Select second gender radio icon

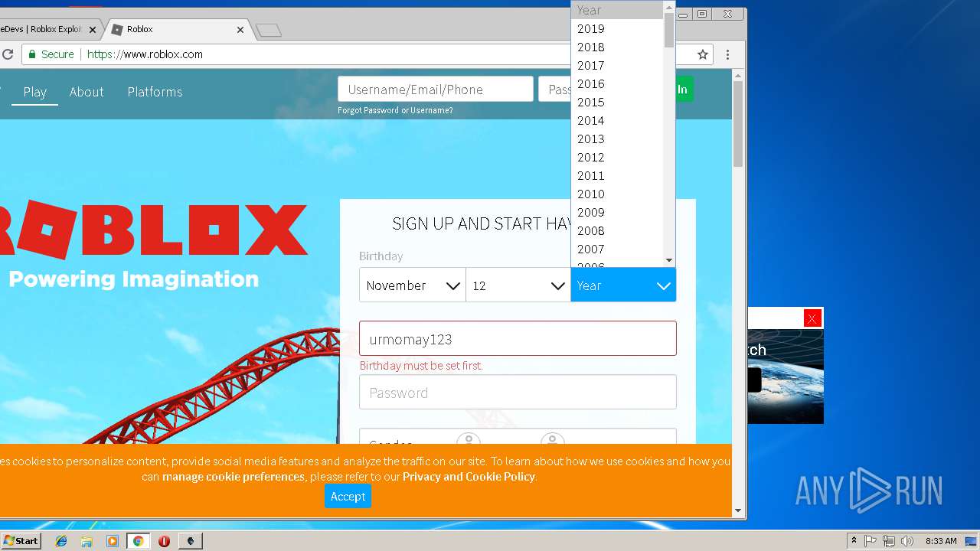click(553, 440)
